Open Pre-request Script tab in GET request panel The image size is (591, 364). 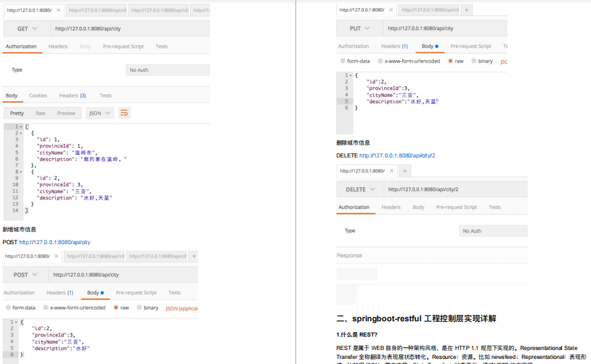pos(123,47)
